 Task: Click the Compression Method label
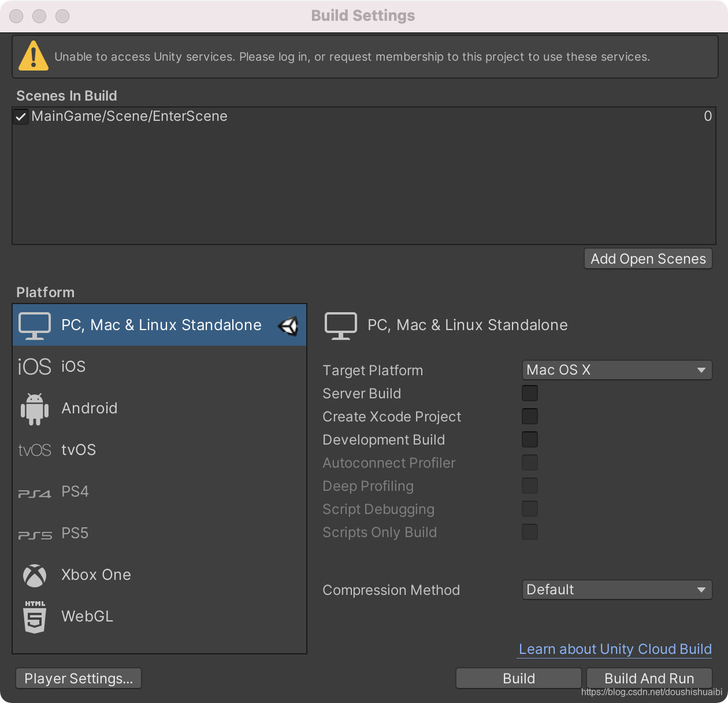[x=391, y=590]
